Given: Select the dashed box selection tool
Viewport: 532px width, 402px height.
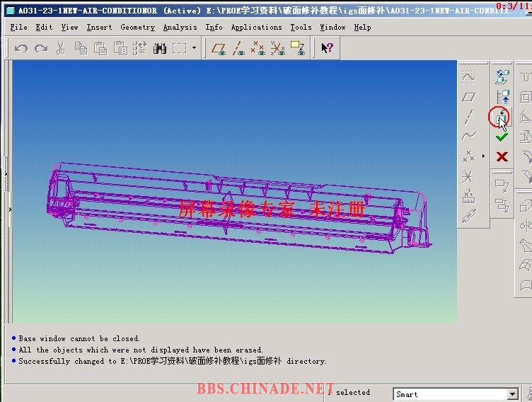Looking at the screenshot, I should coord(180,49).
